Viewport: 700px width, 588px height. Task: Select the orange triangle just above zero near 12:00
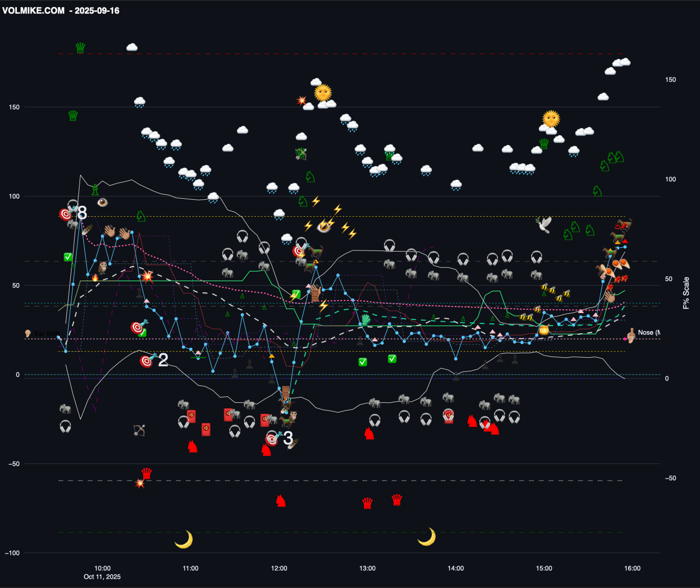[x=272, y=356]
